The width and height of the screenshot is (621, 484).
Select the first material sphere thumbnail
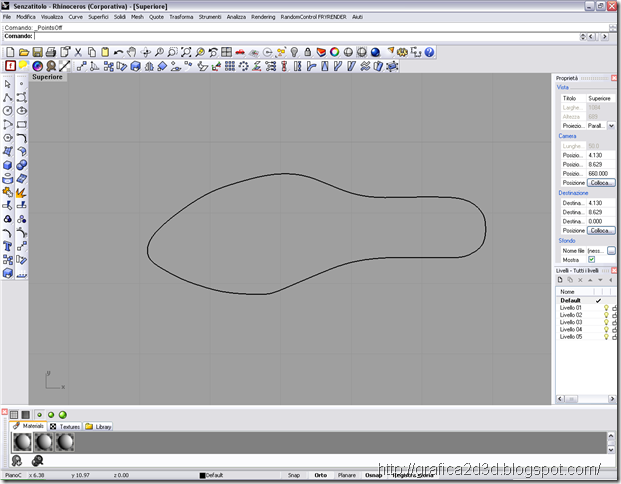[x=22, y=442]
